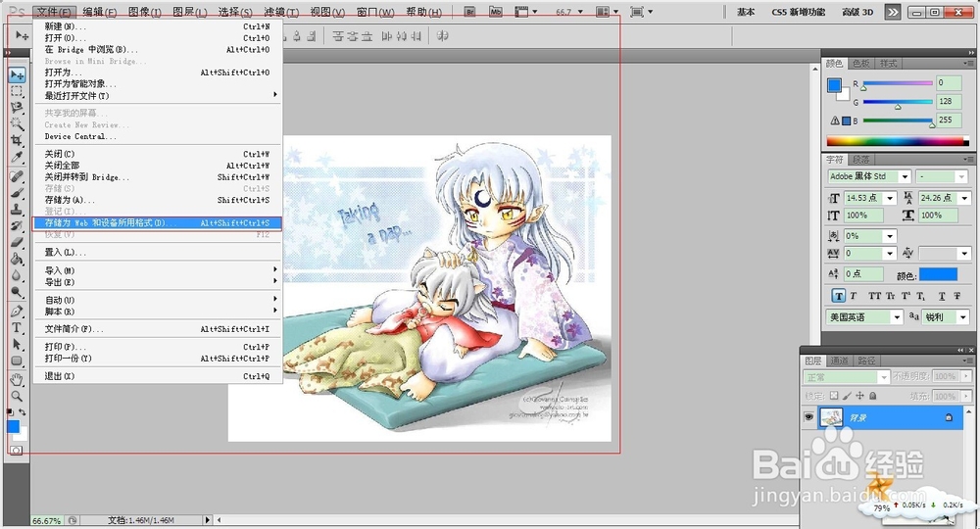
Task: Choose 存储为 Web 和设备所用格式(D)
Action: (157, 223)
